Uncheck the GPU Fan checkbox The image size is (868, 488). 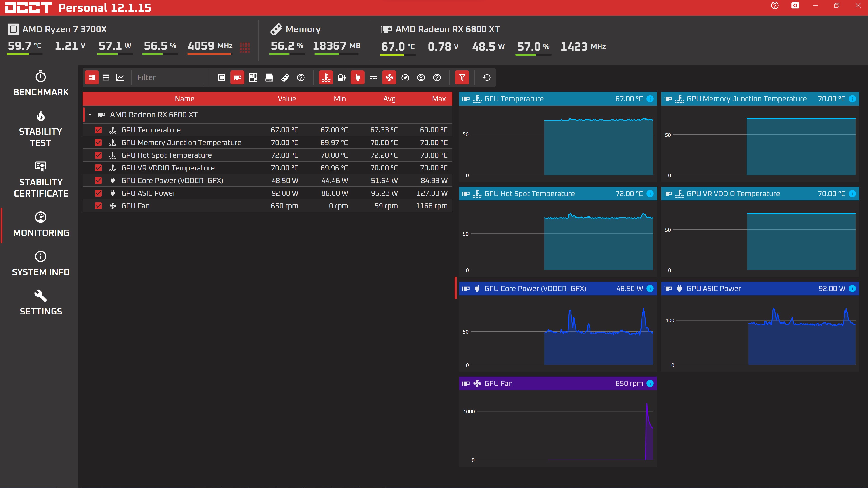tap(98, 206)
